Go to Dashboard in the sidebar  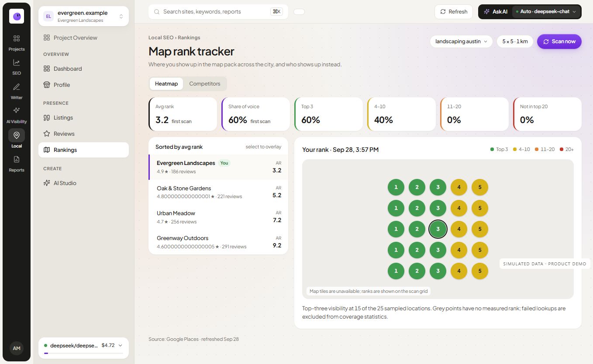click(x=83, y=69)
